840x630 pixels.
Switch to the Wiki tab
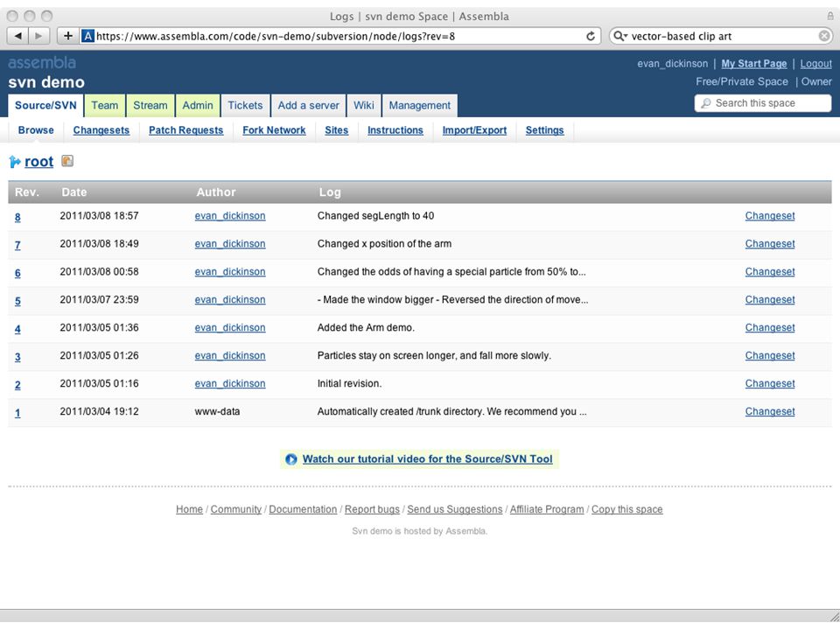click(x=364, y=106)
